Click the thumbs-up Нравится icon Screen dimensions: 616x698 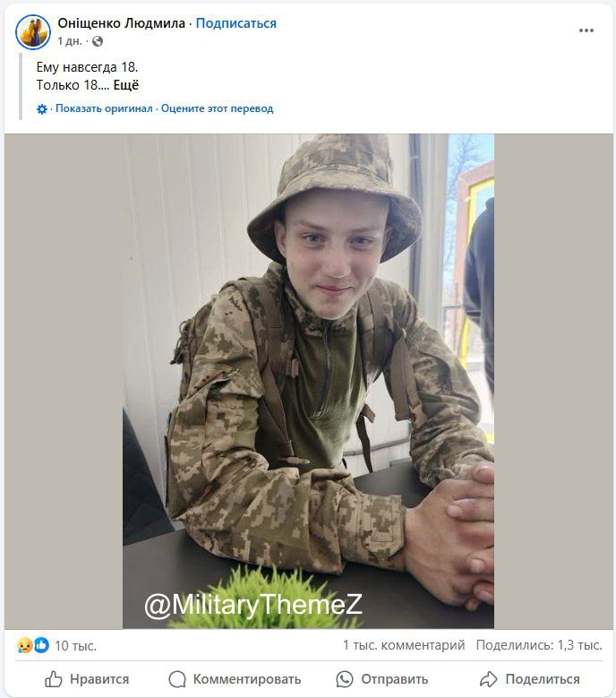coord(54,679)
